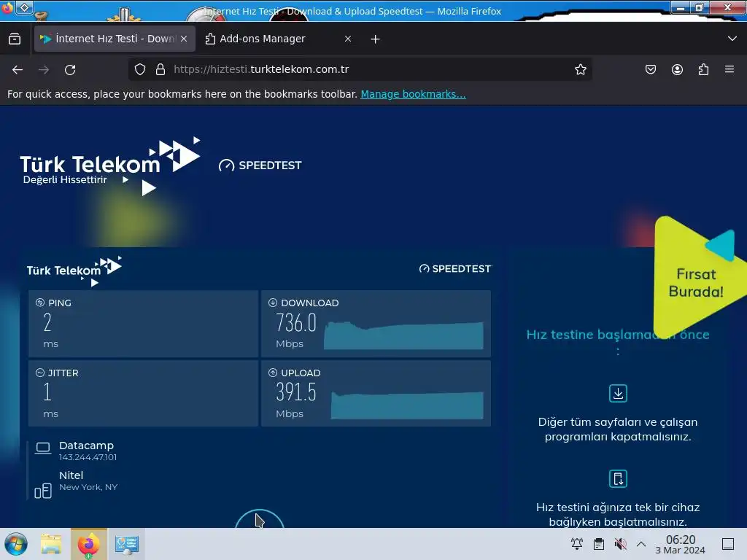
Task: Click the server icon next to Nitel
Action: tap(43, 491)
